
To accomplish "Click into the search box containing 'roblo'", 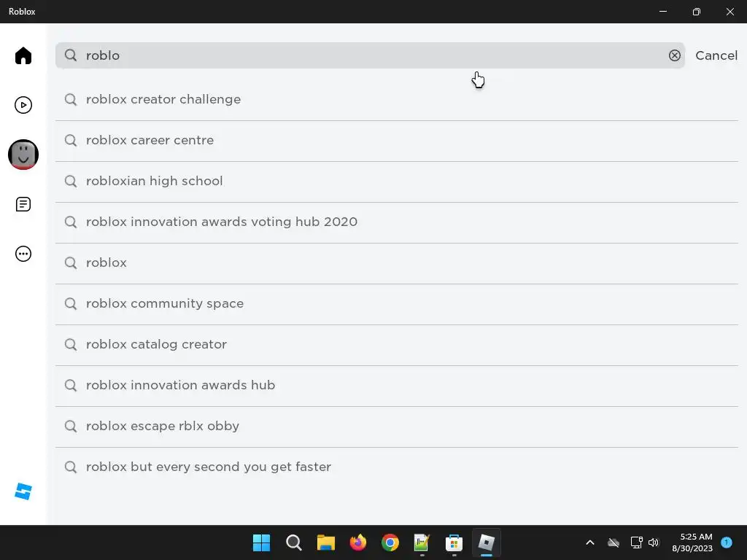I will (x=370, y=55).
